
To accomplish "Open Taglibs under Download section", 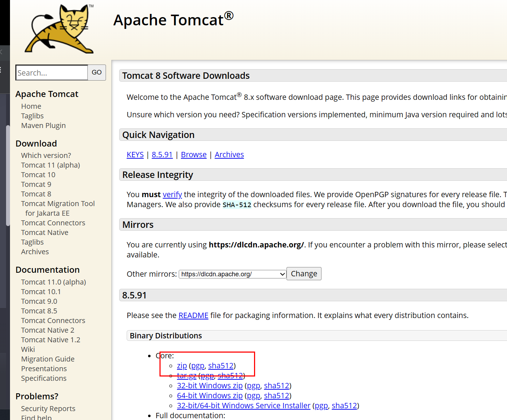I will 32,242.
